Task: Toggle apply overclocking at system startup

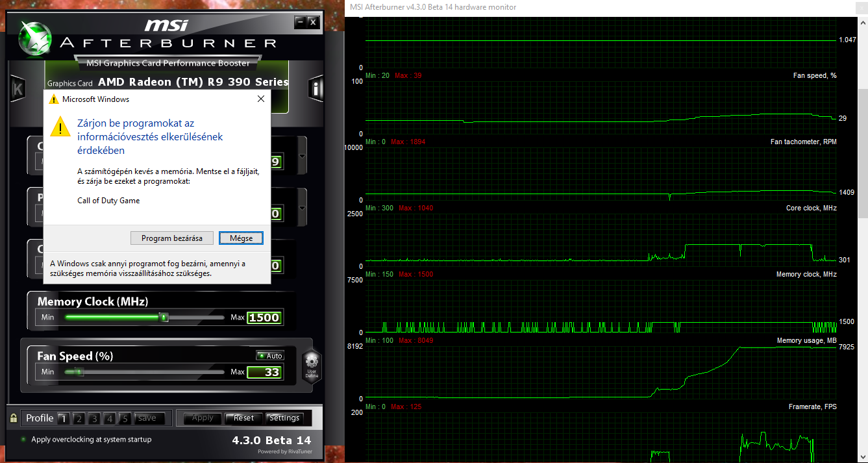Action: 23,440
